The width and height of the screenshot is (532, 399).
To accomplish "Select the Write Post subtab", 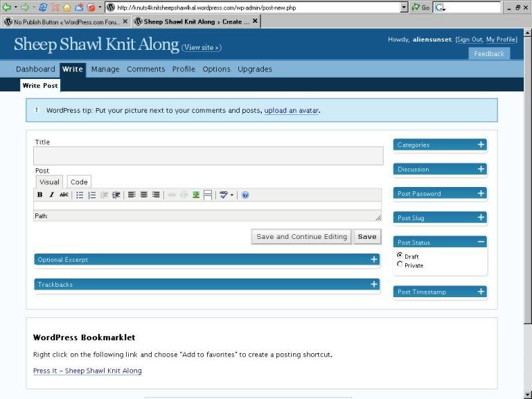I will tap(40, 85).
